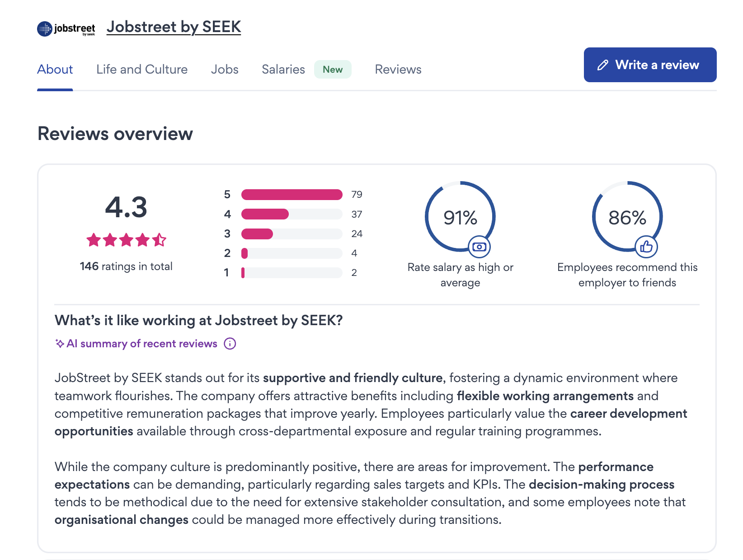Screen dimensions: 743x560
Task: Click the 146 ratings in total text
Action: [126, 266]
